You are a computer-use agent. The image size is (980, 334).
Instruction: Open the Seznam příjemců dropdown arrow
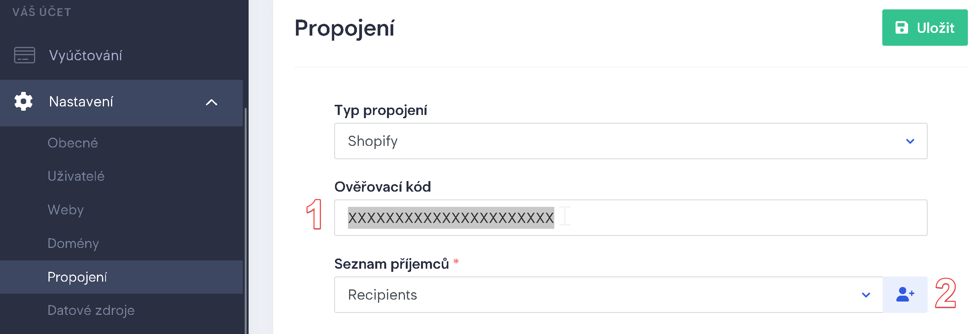pyautogui.click(x=866, y=295)
